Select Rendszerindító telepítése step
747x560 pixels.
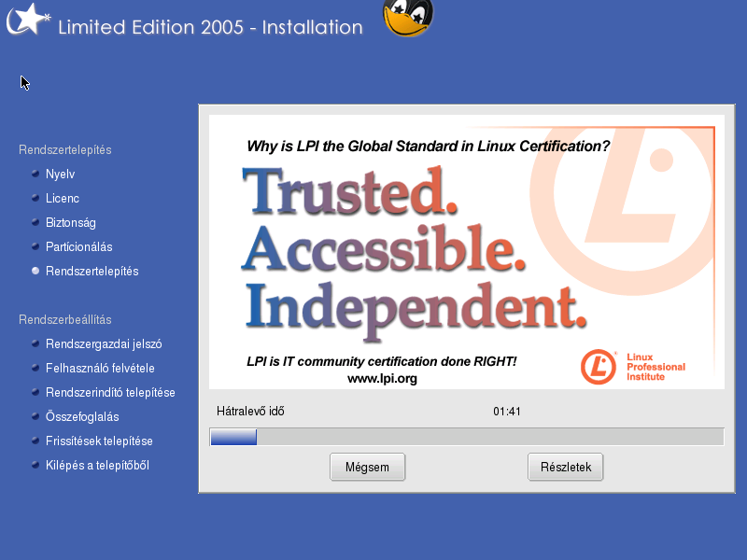110,392
